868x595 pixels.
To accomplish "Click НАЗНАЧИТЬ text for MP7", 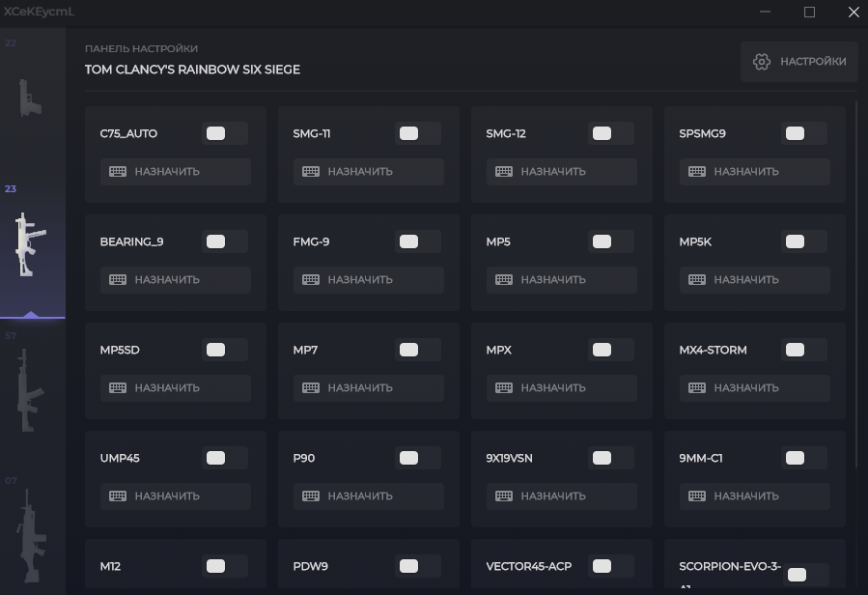I will [360, 387].
